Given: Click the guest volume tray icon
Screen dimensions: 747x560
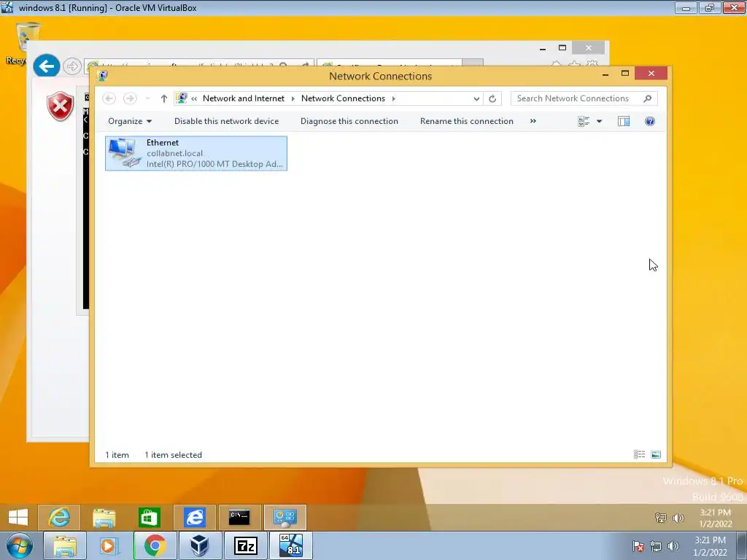Looking at the screenshot, I should click(678, 518).
